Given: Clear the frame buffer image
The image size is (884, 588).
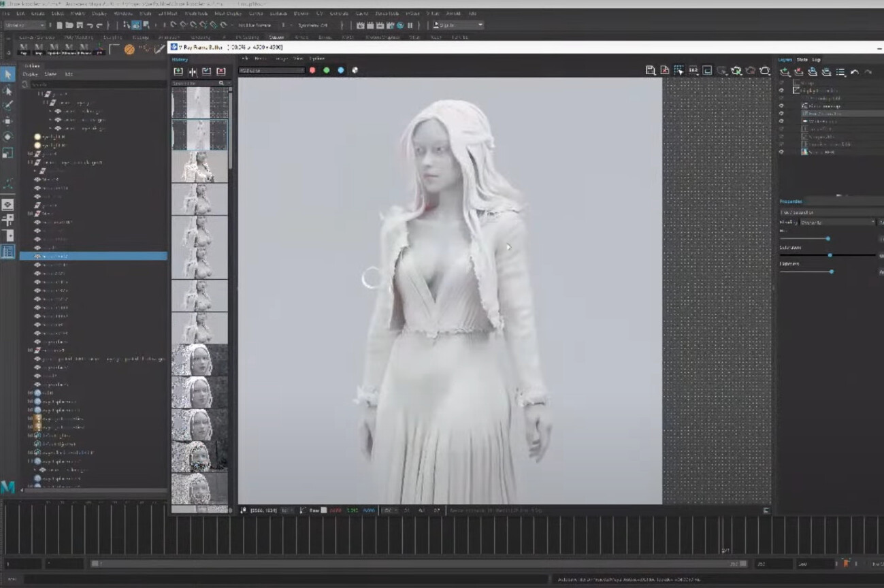Looking at the screenshot, I should (x=664, y=70).
